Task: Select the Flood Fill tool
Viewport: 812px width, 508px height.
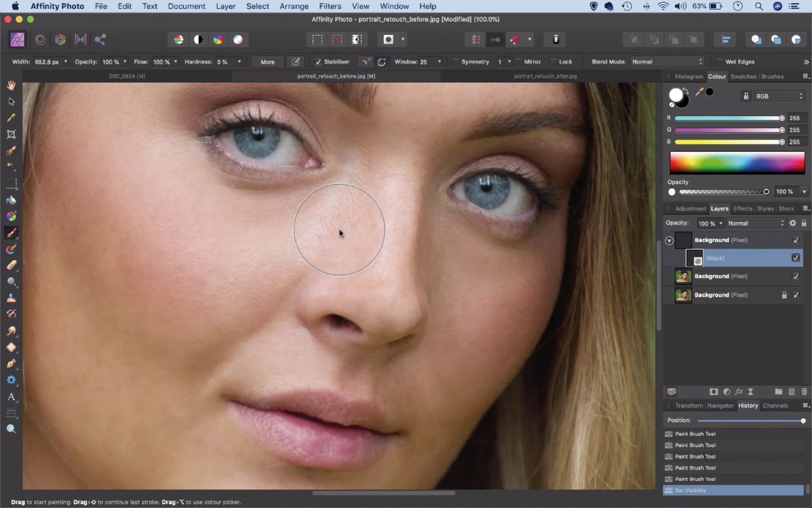Action: coord(11,201)
